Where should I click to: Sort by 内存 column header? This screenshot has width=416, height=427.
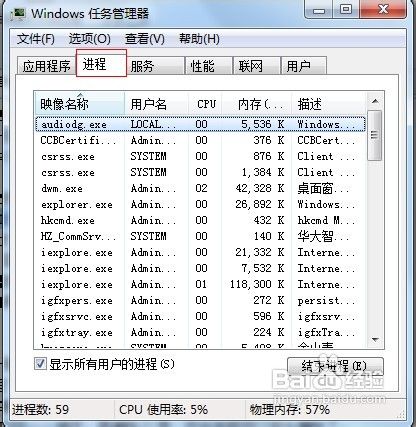click(x=257, y=104)
